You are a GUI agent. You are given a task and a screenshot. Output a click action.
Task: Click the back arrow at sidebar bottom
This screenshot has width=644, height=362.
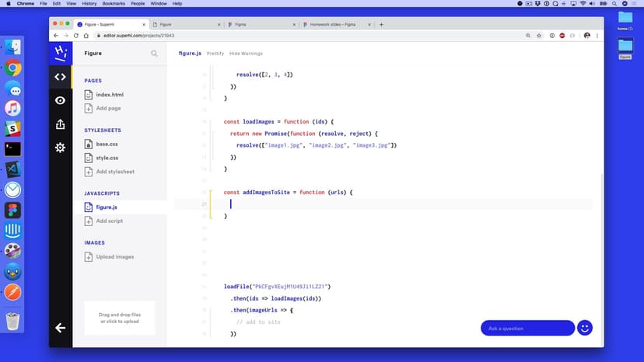60,328
